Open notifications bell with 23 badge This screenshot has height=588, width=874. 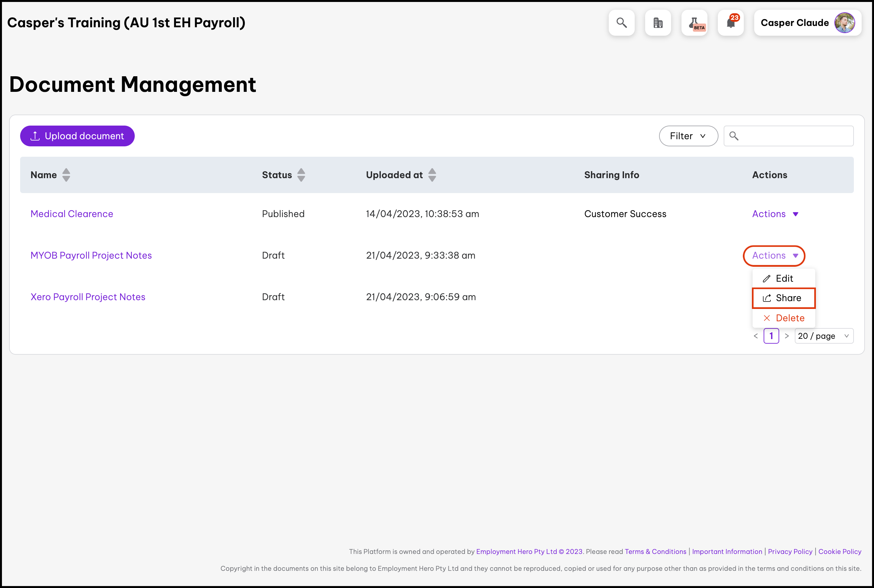[x=731, y=23]
